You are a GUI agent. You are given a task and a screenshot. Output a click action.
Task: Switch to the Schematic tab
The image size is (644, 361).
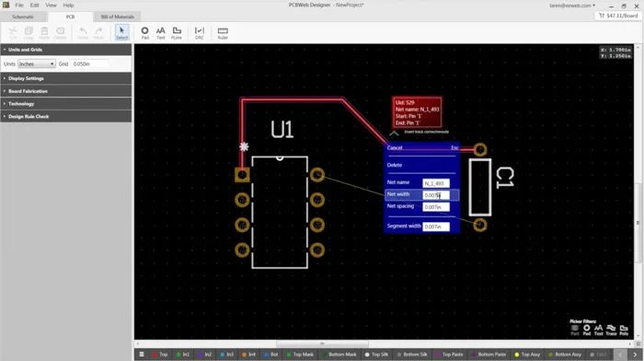pyautogui.click(x=23, y=17)
